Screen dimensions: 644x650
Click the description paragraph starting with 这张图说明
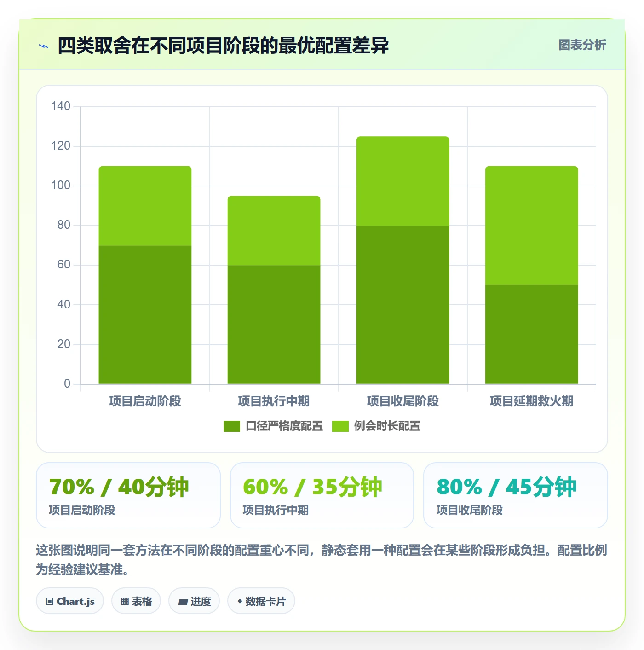click(322, 560)
